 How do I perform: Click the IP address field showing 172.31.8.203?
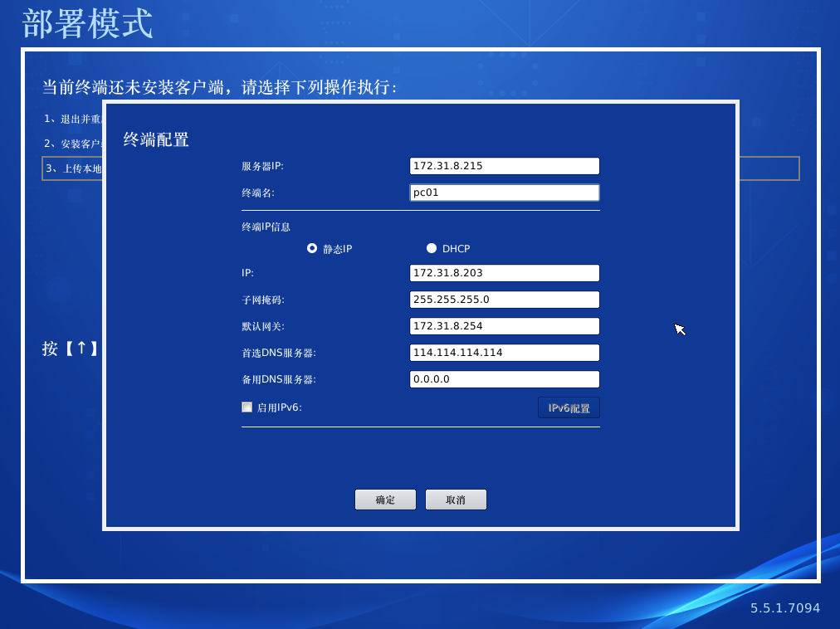point(504,273)
